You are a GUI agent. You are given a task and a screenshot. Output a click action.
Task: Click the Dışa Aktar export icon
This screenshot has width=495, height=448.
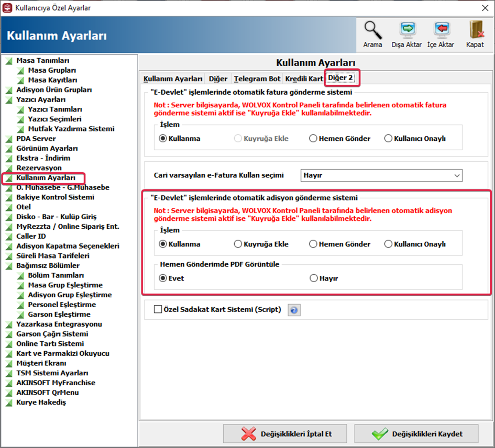(406, 35)
